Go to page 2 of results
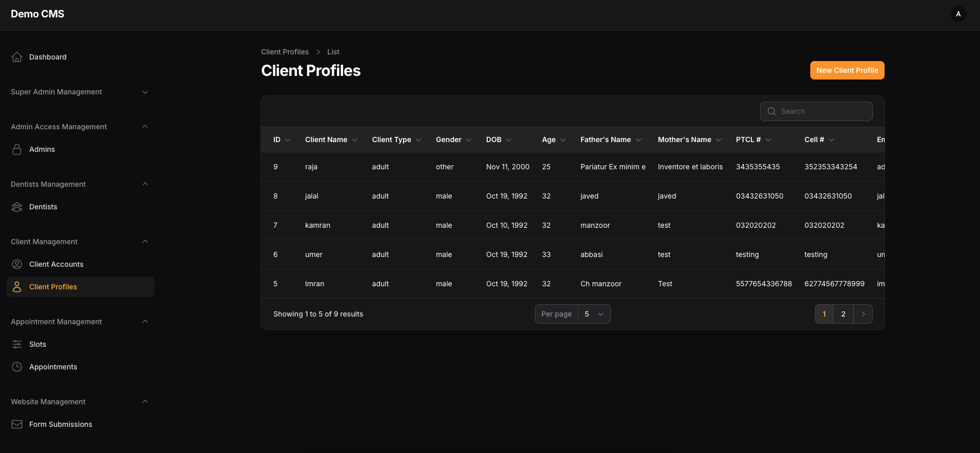980x453 pixels. click(x=843, y=314)
